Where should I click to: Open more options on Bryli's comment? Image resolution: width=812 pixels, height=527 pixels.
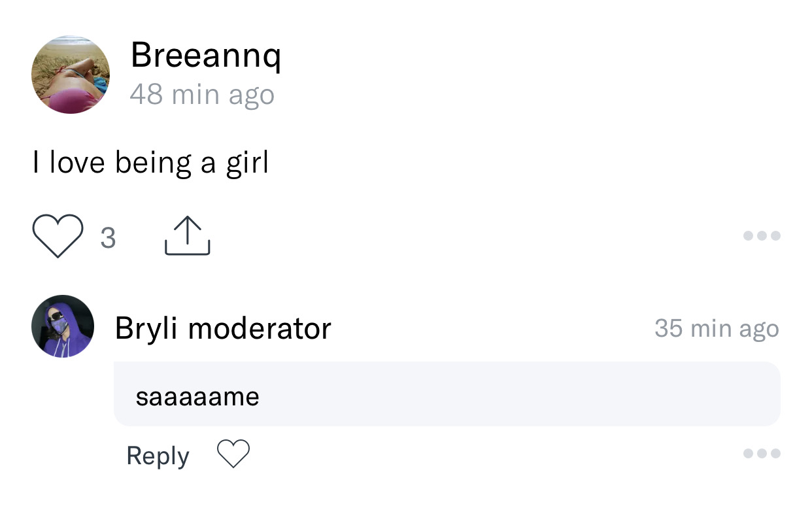pos(762,453)
